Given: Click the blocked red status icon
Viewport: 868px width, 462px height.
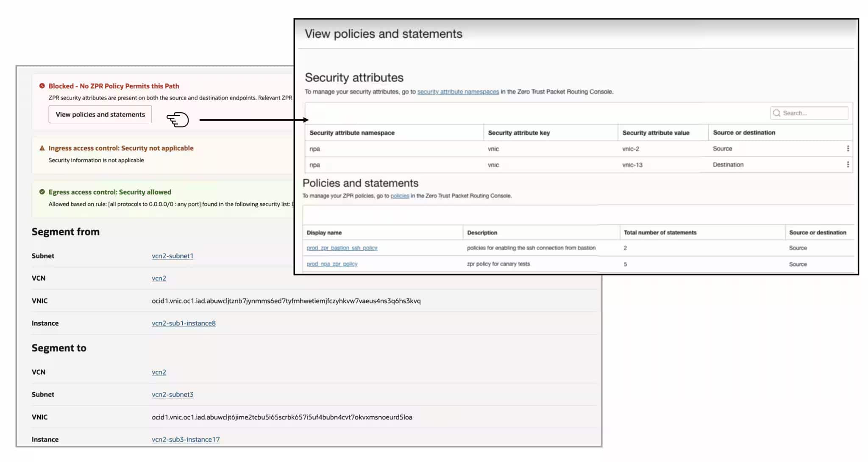Looking at the screenshot, I should [x=42, y=86].
